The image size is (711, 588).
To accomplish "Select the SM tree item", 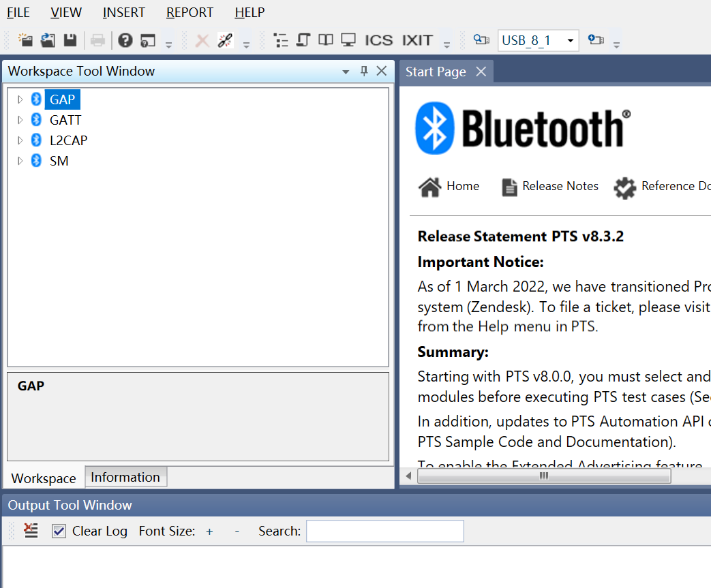I will coord(59,161).
